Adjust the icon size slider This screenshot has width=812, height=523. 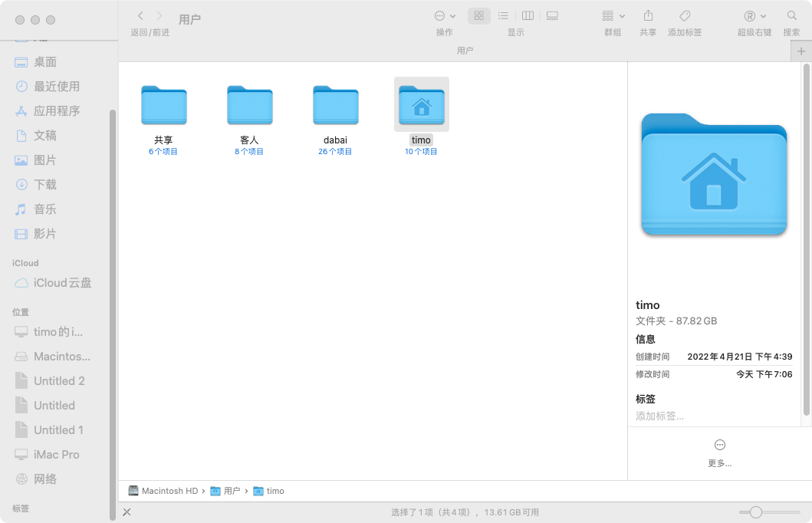click(756, 512)
